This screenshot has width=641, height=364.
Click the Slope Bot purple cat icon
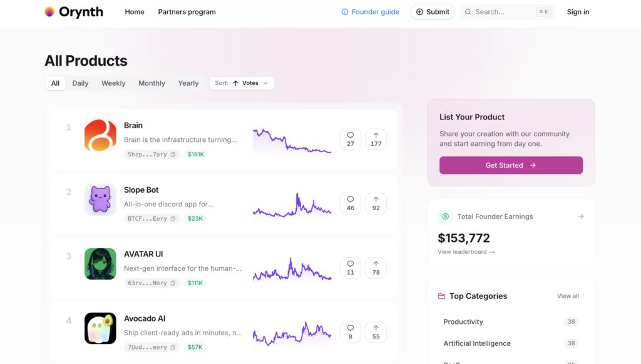tap(100, 200)
